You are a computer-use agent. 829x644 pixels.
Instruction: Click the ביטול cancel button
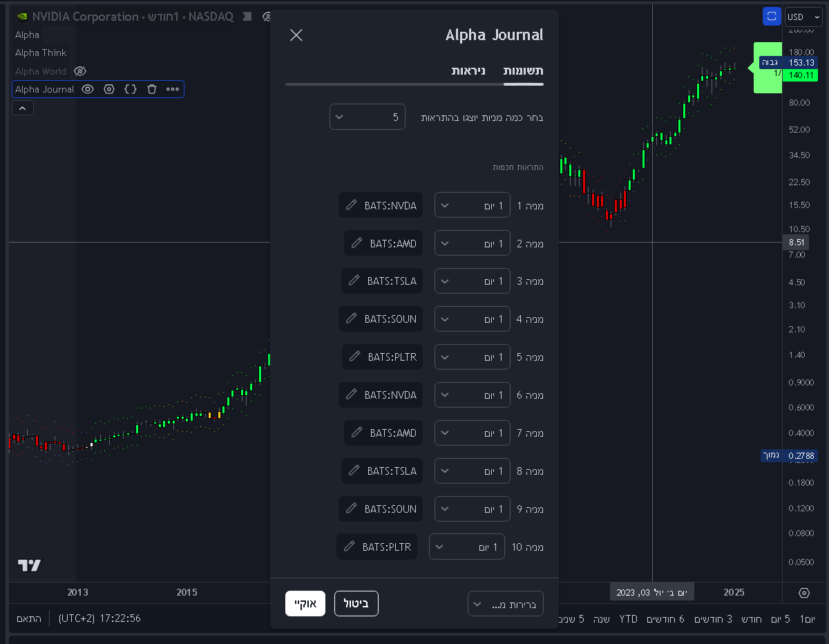(356, 603)
